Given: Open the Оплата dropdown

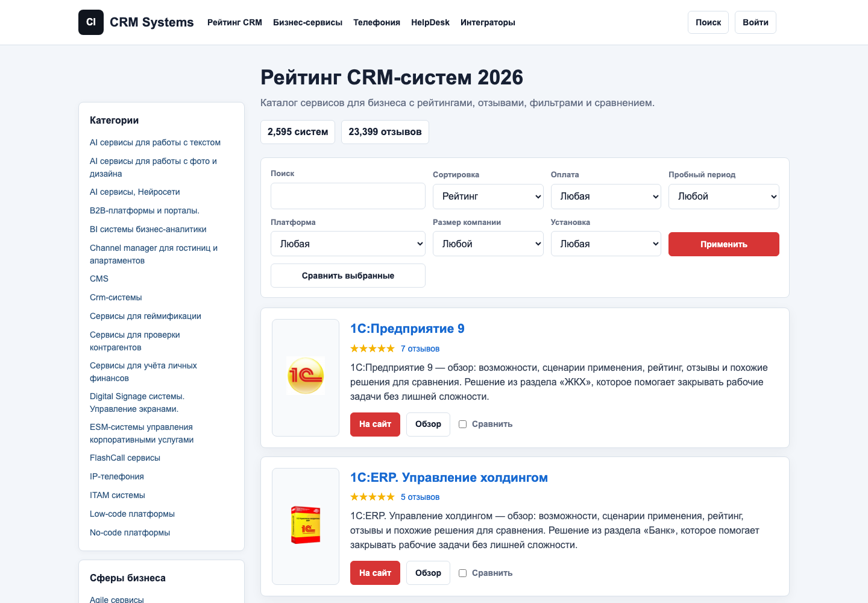Looking at the screenshot, I should [x=606, y=197].
